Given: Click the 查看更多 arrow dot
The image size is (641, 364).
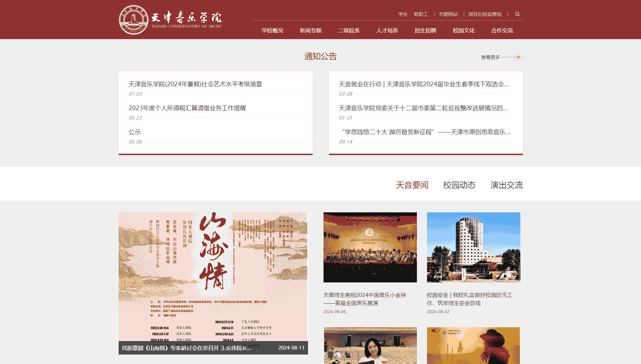Looking at the screenshot, I should 518,57.
